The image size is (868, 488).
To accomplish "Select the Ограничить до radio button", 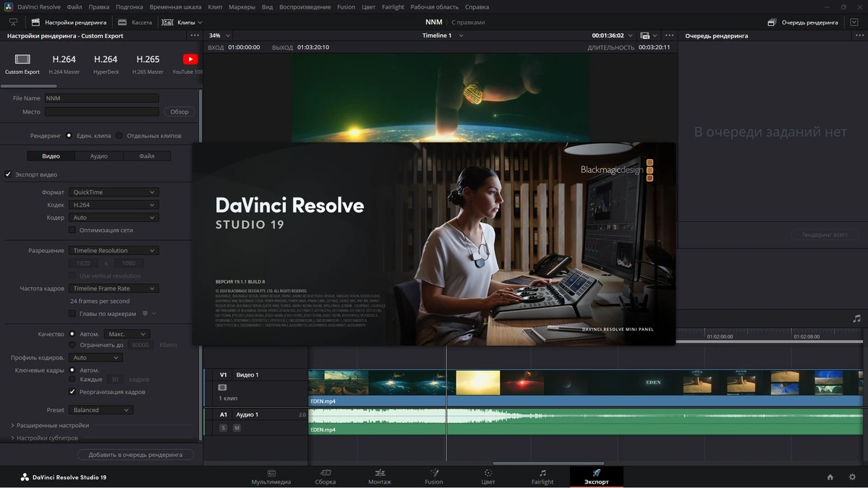I will [72, 345].
